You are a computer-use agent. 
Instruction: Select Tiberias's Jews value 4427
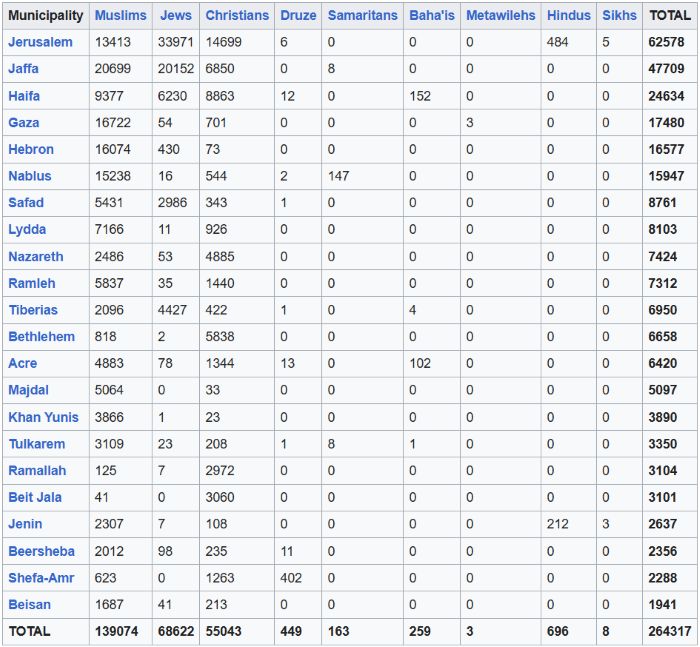172,310
